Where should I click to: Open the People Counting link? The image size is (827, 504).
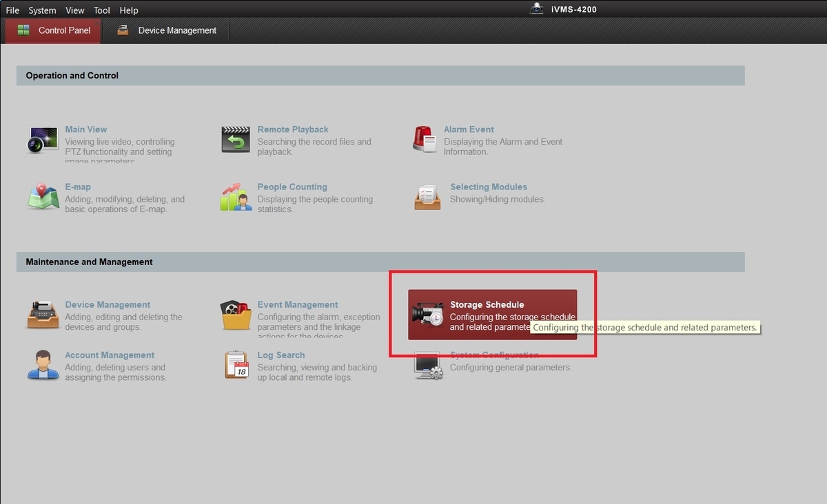(292, 187)
